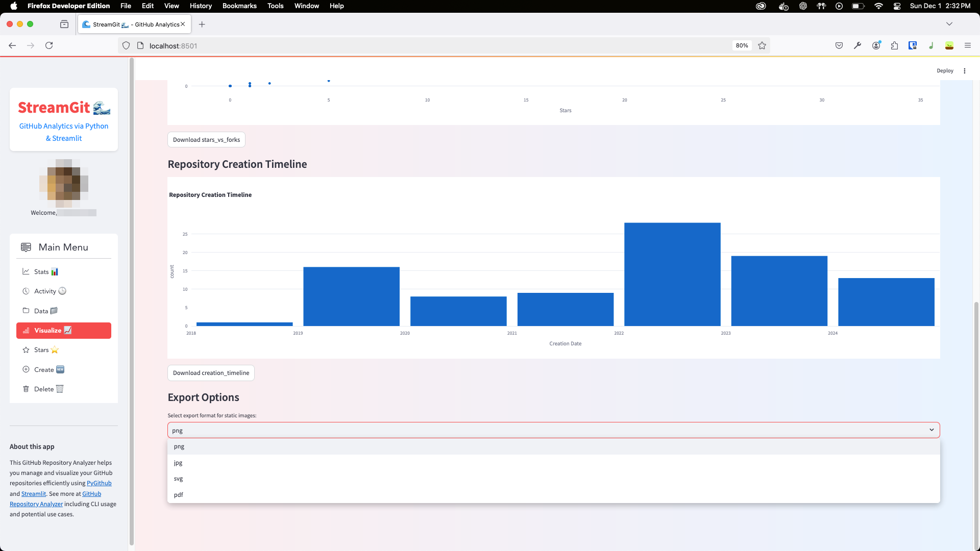Viewport: 980px width, 551px height.
Task: Open the PyGithub link in the sidebar
Action: click(100, 483)
